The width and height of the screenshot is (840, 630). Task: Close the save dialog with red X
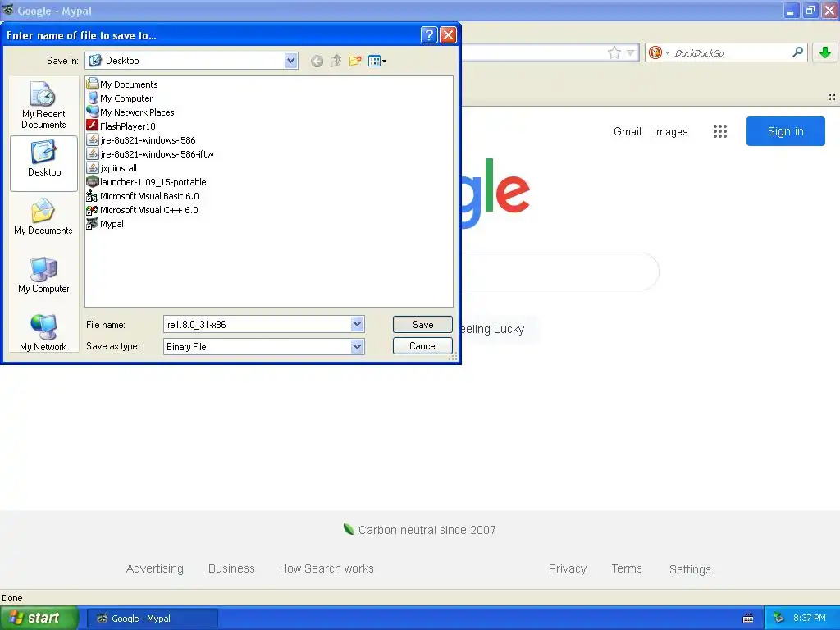(448, 35)
